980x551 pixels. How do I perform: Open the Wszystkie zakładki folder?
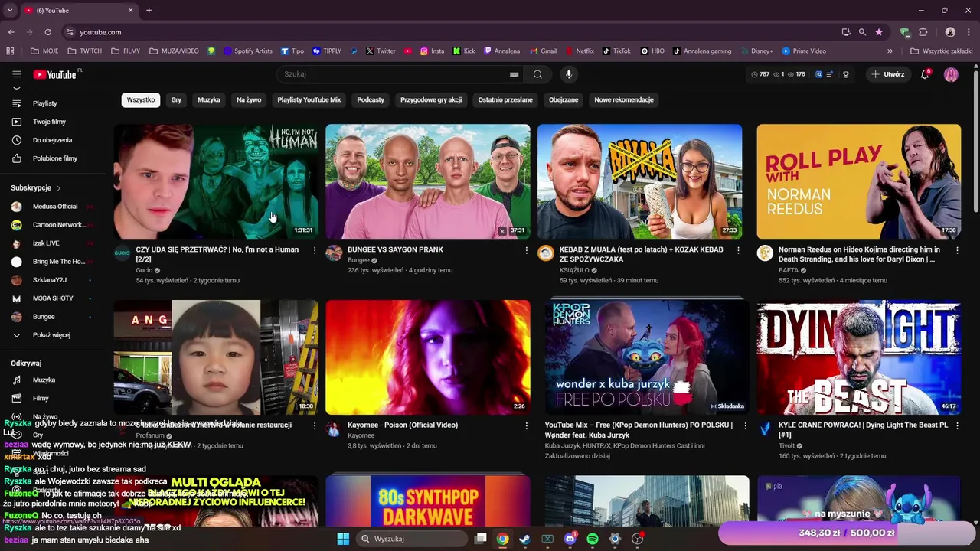coord(941,51)
